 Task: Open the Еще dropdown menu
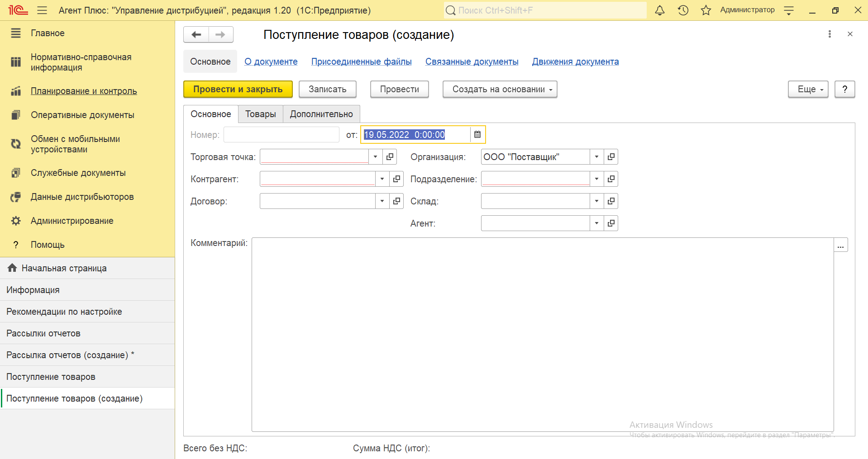click(808, 89)
